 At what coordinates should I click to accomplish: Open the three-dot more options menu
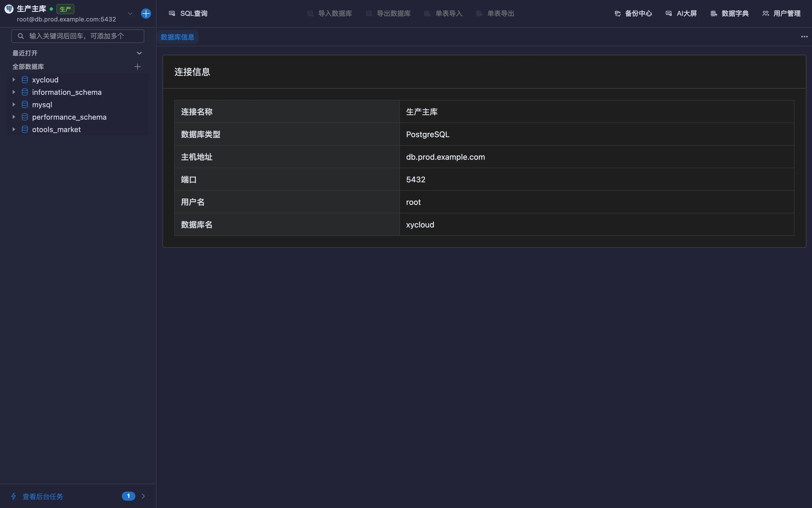804,37
